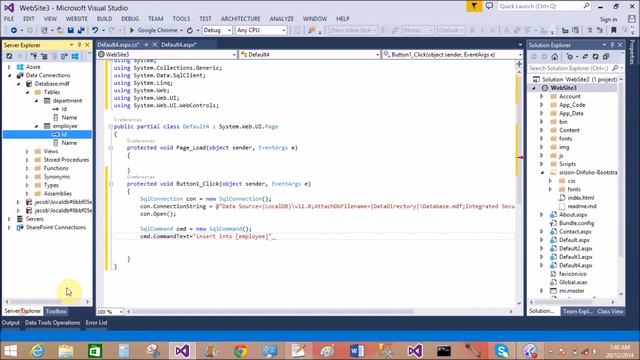This screenshot has width=640, height=360.
Task: Collapse the Button1_Click method outline
Action: click(x=111, y=184)
